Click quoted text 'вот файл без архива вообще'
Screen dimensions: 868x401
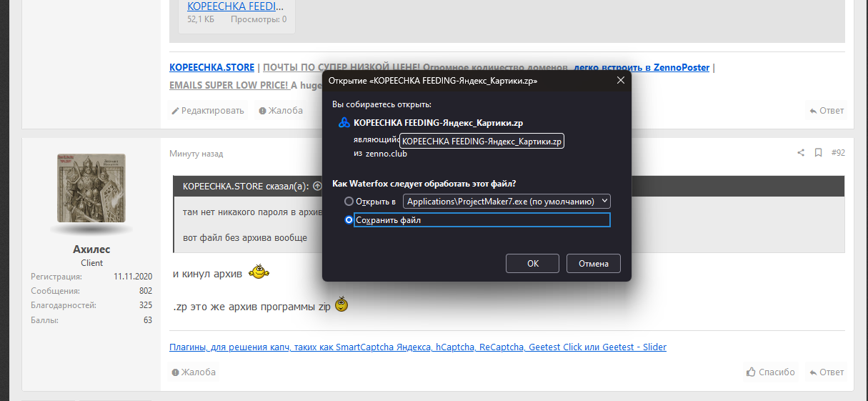pos(245,237)
